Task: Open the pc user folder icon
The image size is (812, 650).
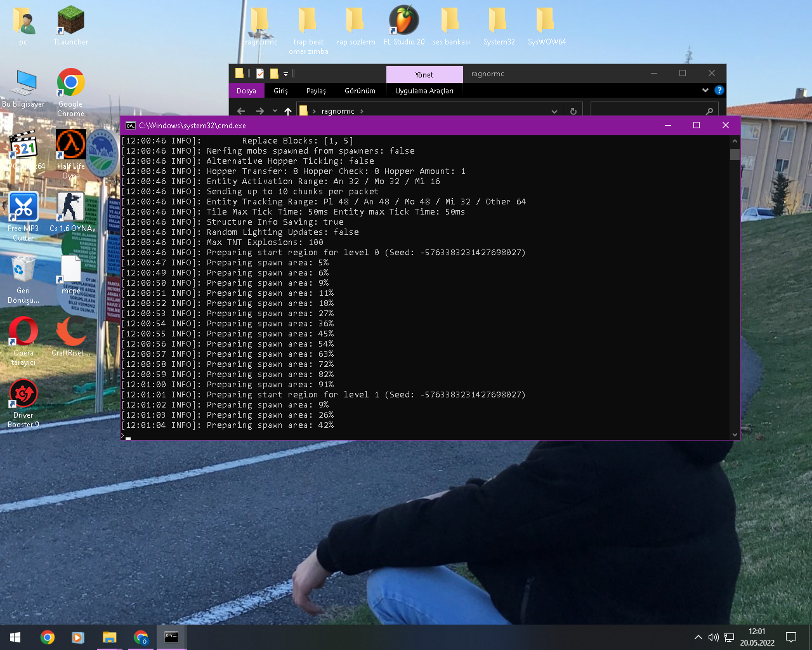Action: 23,26
